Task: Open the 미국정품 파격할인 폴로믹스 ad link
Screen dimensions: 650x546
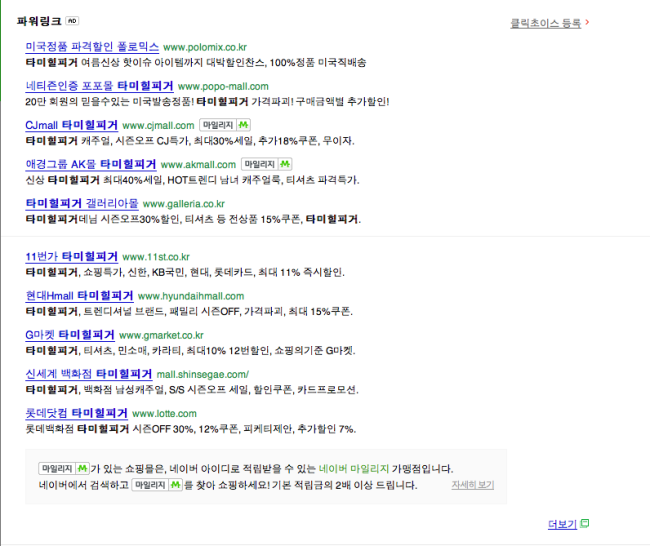Action: [x=92, y=46]
